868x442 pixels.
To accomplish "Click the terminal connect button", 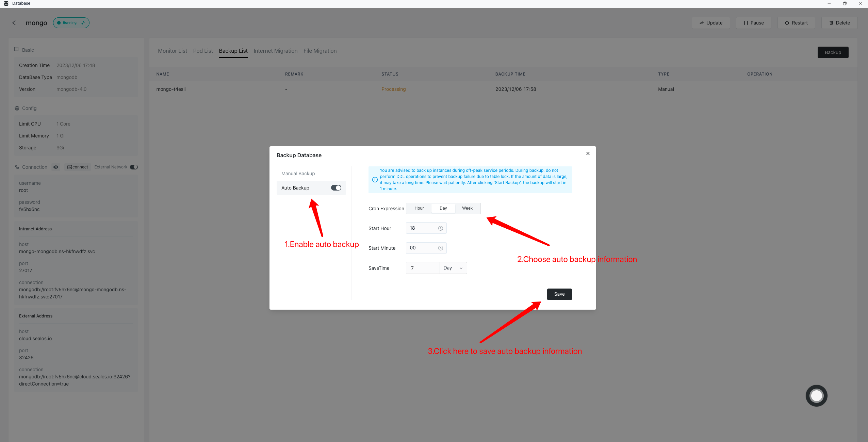I will coord(78,167).
